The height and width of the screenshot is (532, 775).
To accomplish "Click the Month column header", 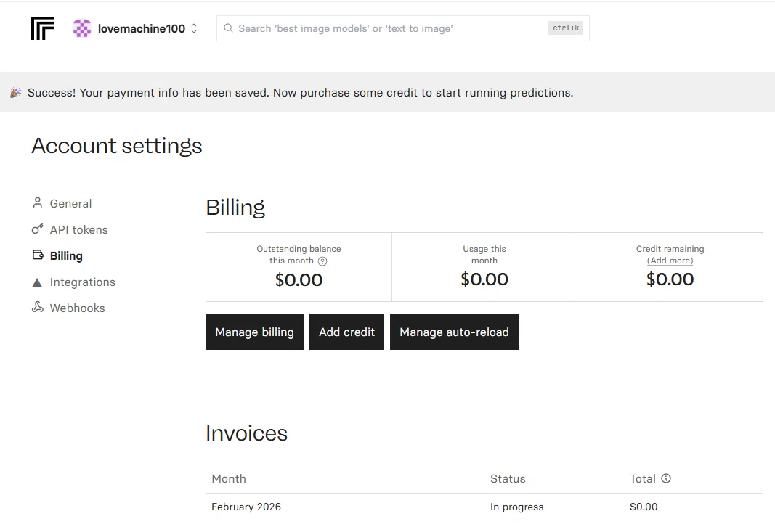I will click(229, 478).
